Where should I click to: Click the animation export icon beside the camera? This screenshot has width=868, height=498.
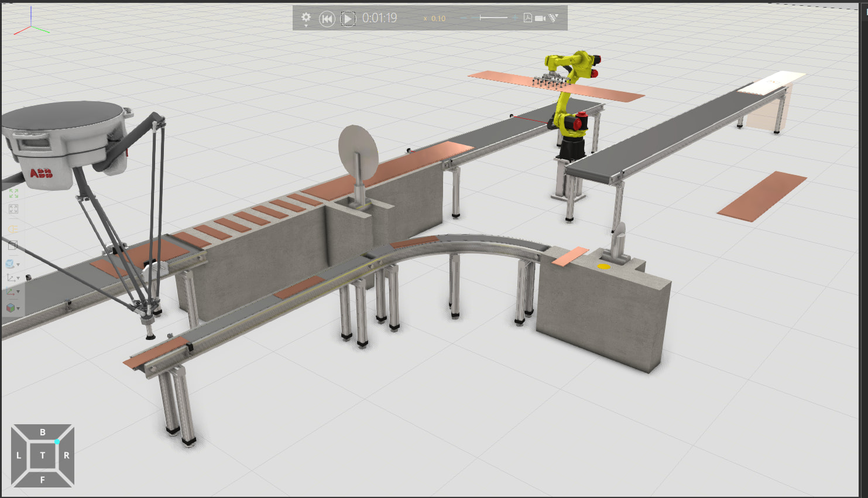[x=554, y=18]
